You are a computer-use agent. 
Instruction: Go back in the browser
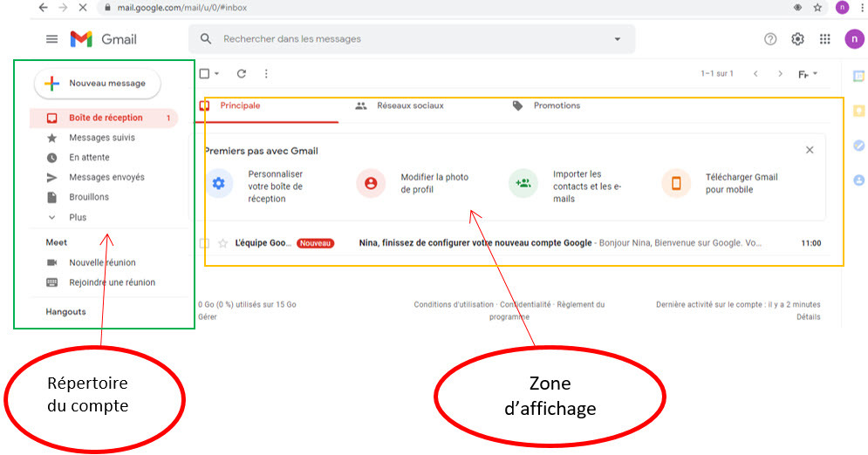[x=43, y=8]
